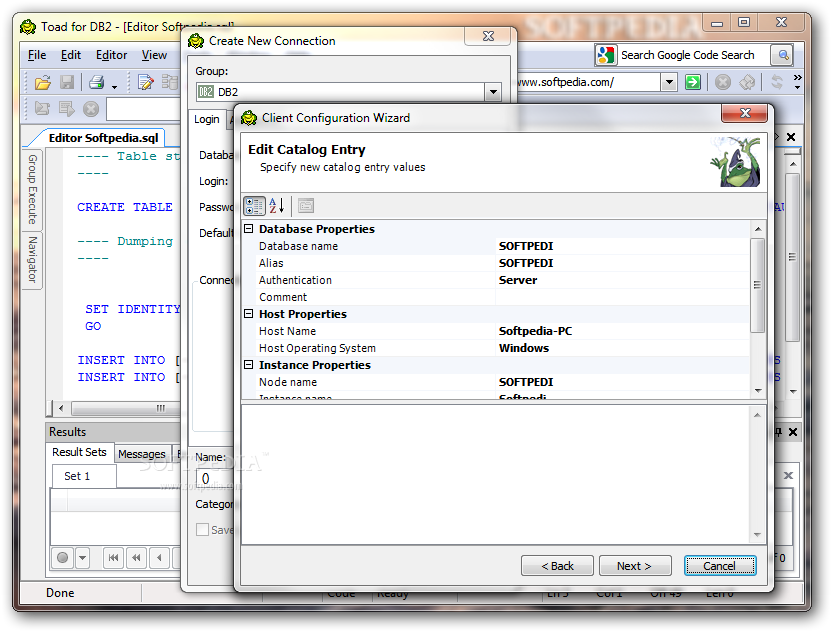832x632 pixels.
Task: Collapse the Host Properties section
Action: (248, 314)
